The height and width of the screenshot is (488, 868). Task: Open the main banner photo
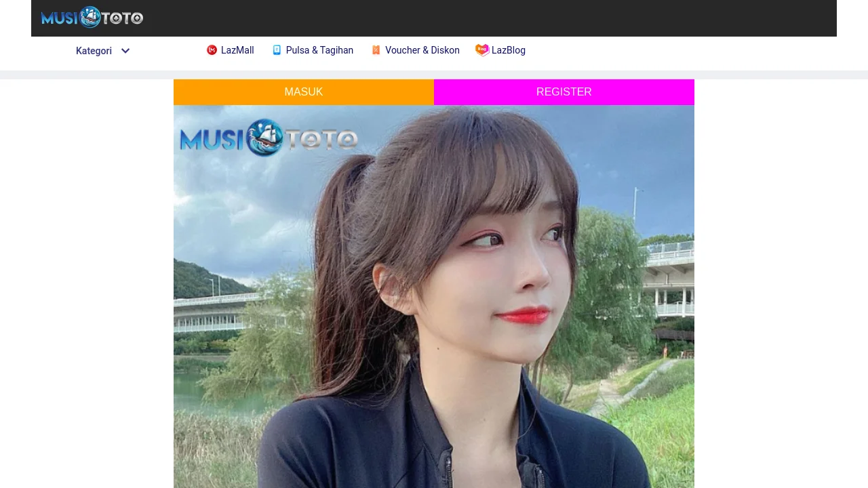click(x=434, y=296)
